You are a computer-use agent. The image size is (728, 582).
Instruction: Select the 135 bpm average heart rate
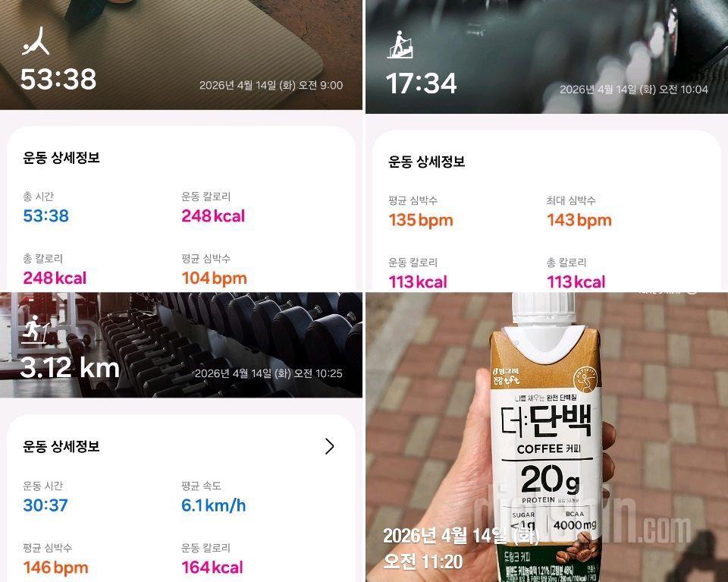(x=421, y=220)
